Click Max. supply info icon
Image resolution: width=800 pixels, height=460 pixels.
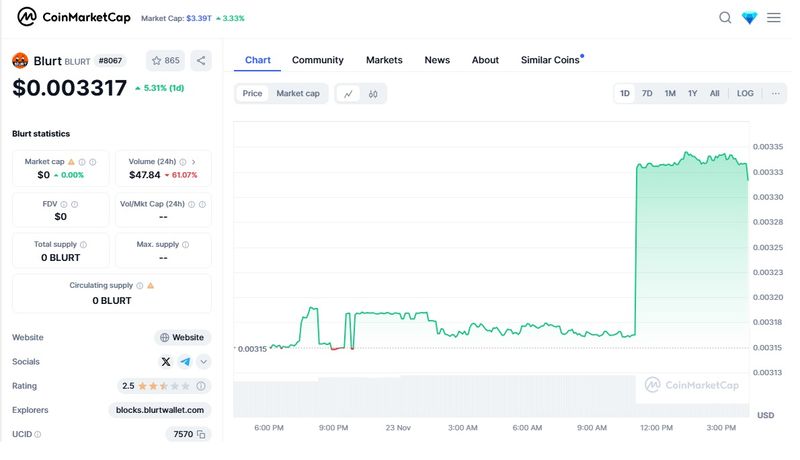click(186, 245)
